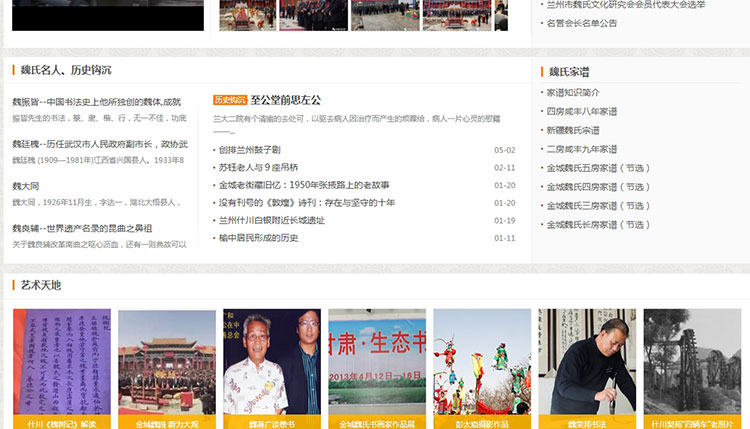This screenshot has width=750, height=429.
Task: Click the headline 至公堂前思左公
Action: (x=286, y=100)
